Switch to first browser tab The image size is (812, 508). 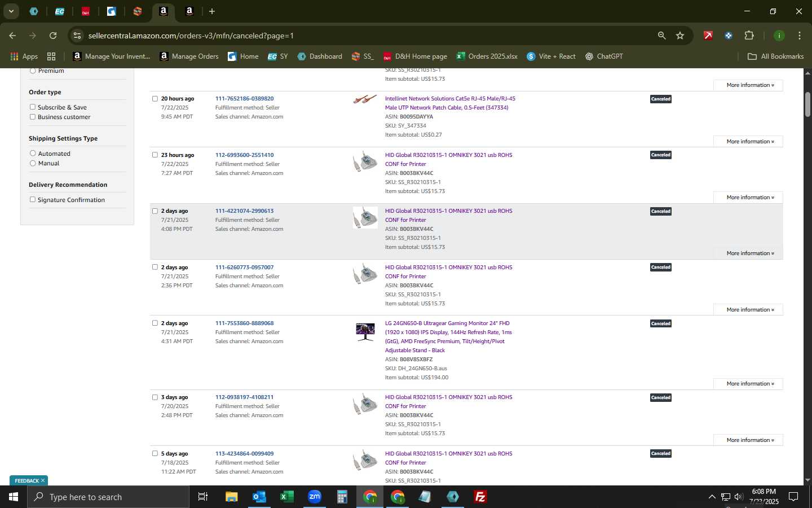click(34, 11)
